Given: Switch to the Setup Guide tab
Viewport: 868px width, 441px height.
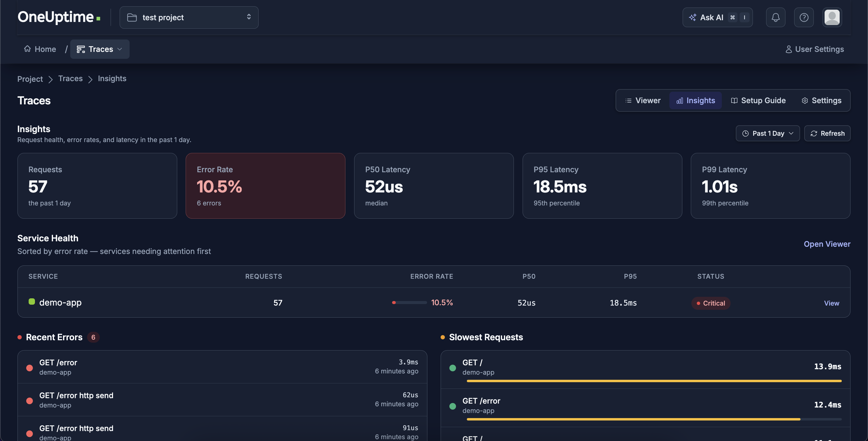Looking at the screenshot, I should [x=758, y=100].
